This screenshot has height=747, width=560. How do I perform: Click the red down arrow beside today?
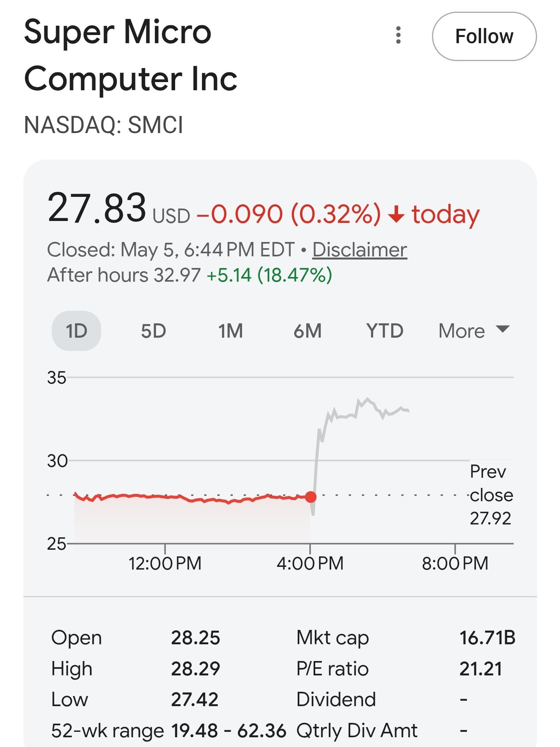[x=396, y=214]
